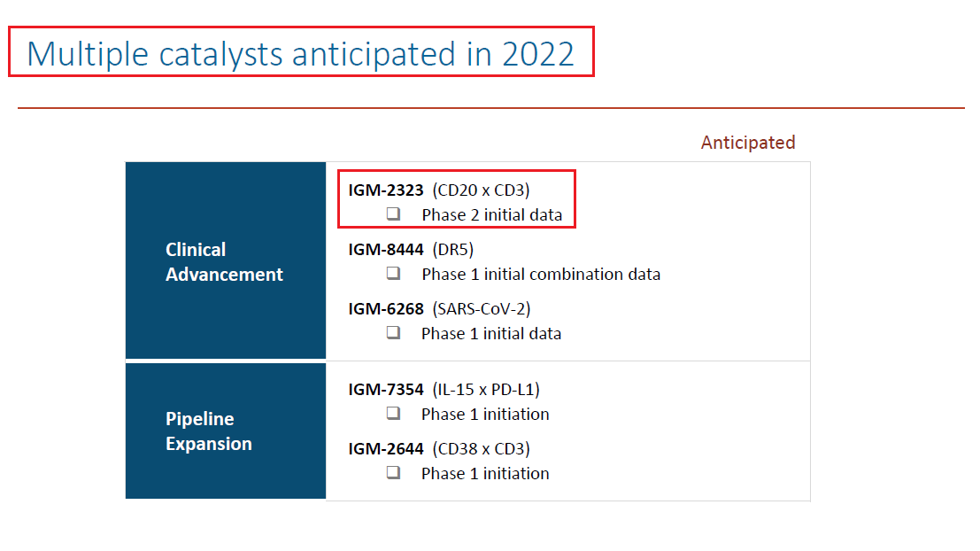Image resolution: width=980 pixels, height=551 pixels.
Task: Select the red 'Anticipated' column header
Action: pos(747,143)
